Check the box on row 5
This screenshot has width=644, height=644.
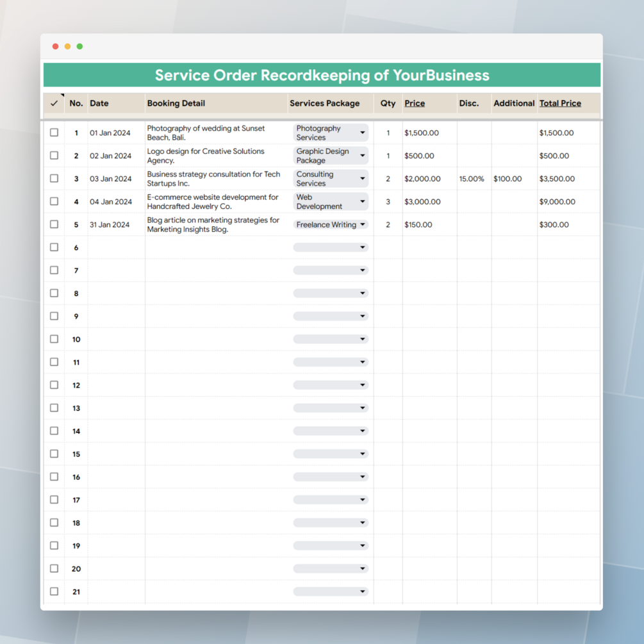coord(54,225)
